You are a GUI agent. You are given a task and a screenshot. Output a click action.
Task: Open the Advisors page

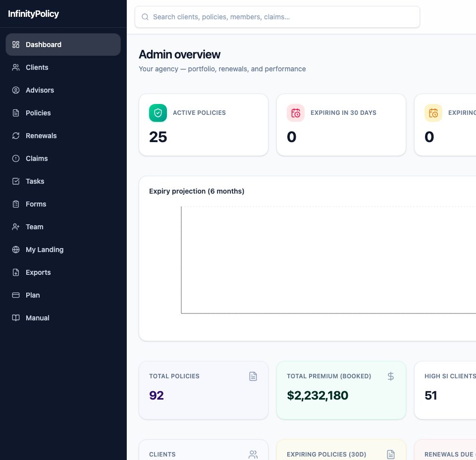pos(63,90)
